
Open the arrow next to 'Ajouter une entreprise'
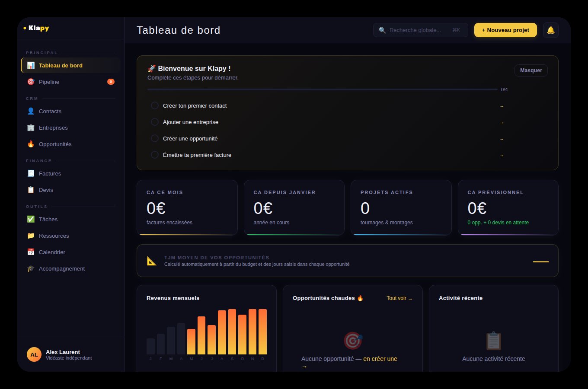(x=502, y=122)
